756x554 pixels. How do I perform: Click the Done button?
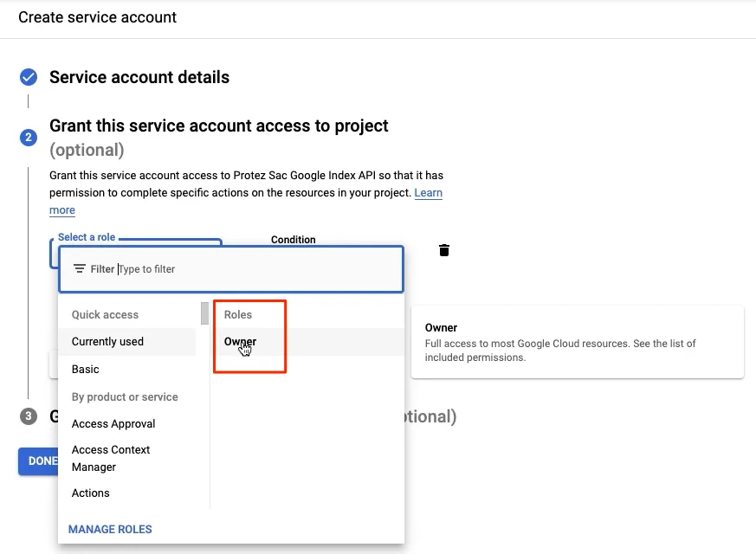39,461
